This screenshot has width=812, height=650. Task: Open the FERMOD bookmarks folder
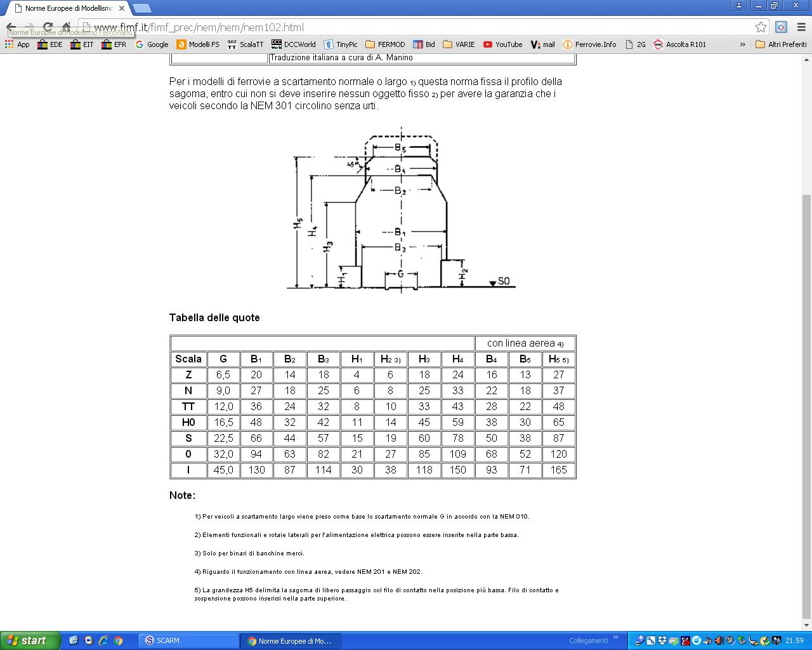pos(385,44)
